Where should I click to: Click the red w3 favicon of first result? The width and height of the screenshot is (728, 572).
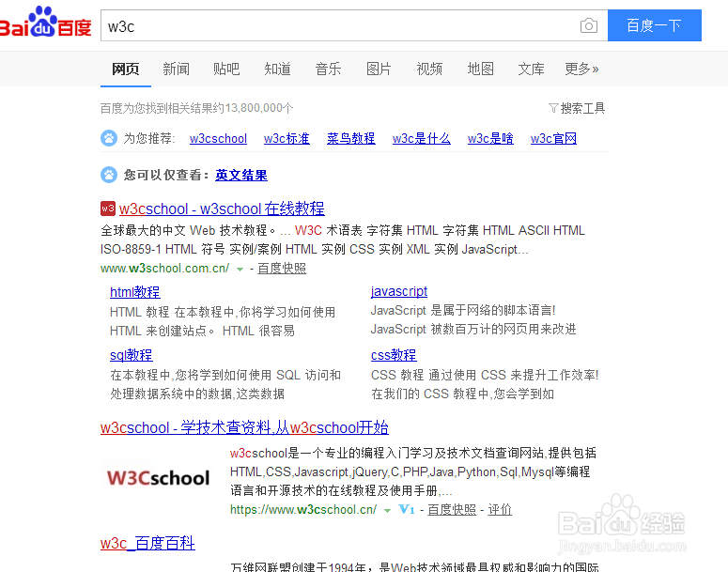(x=108, y=209)
